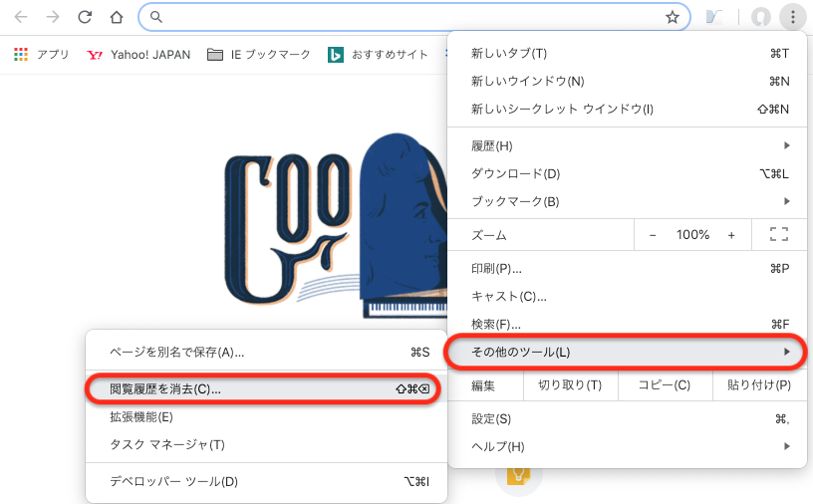813x504 pixels.
Task: Open the IE ブックマーク folder
Action: [258, 55]
